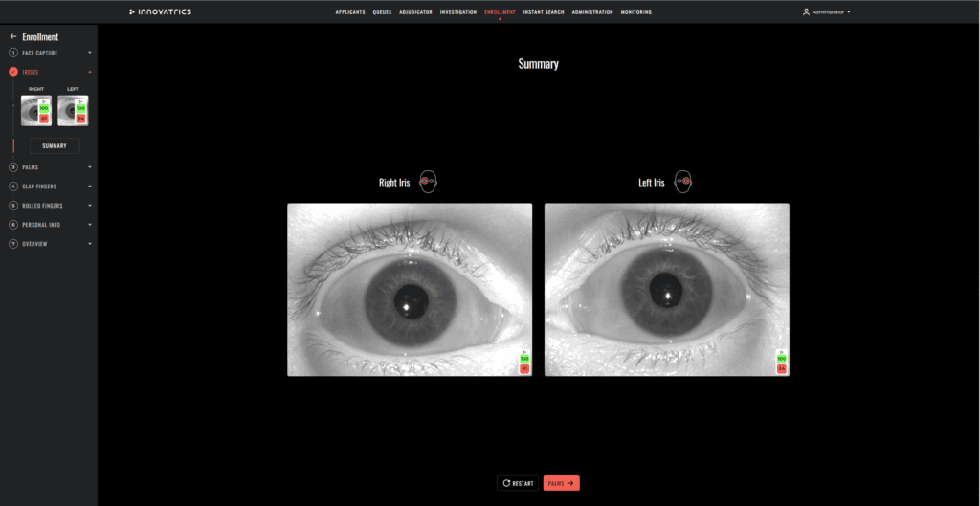This screenshot has height=506, width=980.
Task: Click the Right Iris heading text
Action: click(x=394, y=183)
